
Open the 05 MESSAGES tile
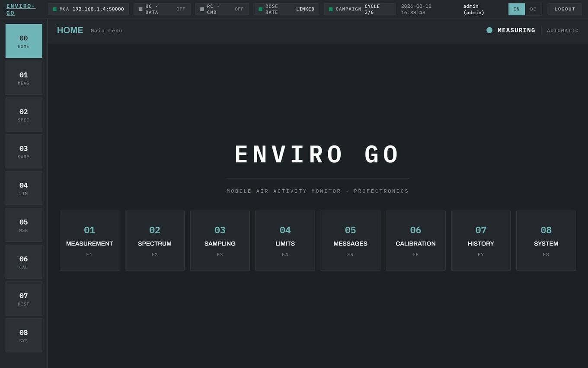[x=351, y=241]
